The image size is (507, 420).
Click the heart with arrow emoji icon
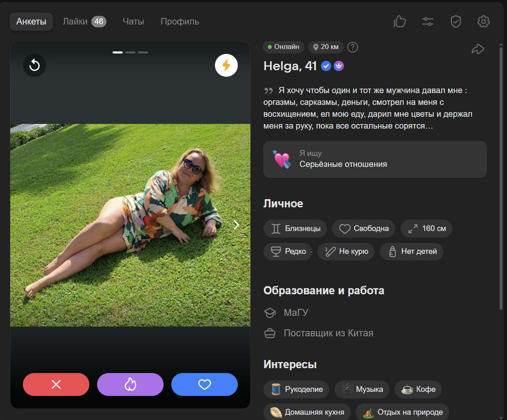point(282,159)
